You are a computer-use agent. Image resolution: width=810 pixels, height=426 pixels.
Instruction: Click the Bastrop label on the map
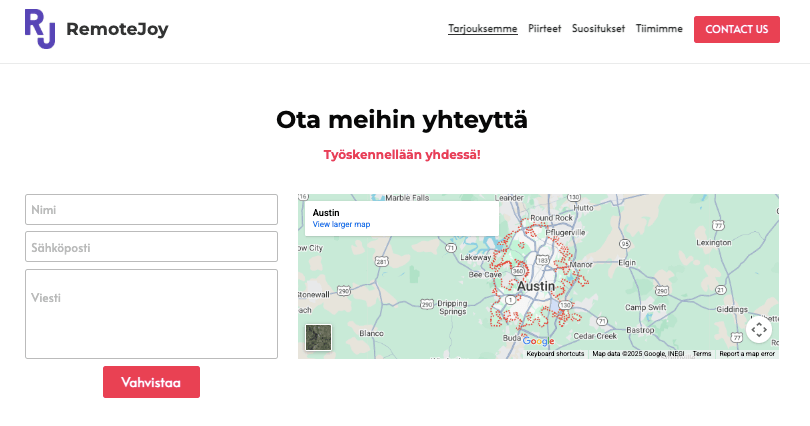[640, 329]
